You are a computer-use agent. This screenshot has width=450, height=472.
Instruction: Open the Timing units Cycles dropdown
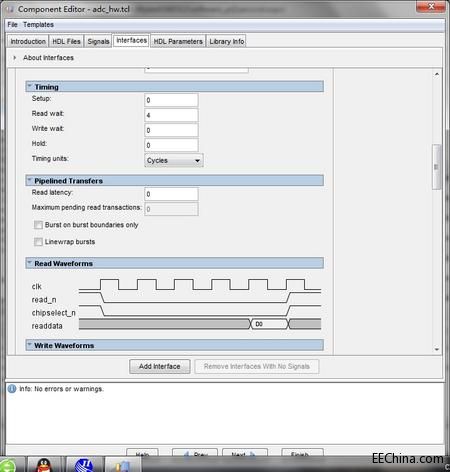click(174, 160)
